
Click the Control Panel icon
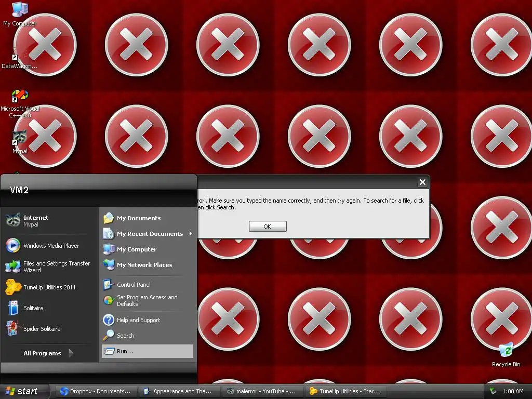[x=109, y=284]
